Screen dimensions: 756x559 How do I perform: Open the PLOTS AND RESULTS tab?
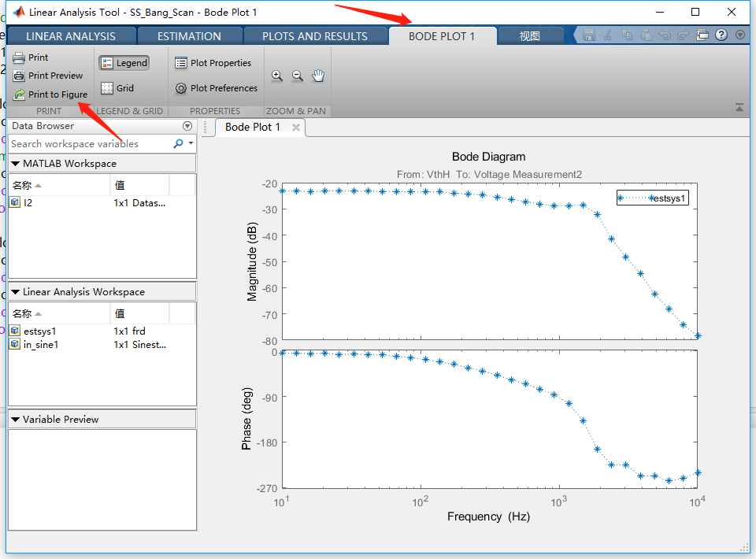(x=315, y=35)
